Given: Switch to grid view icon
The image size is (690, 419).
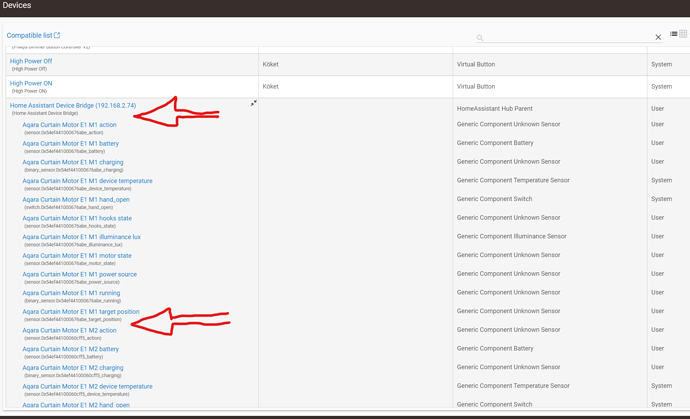Looking at the screenshot, I should [x=684, y=34].
